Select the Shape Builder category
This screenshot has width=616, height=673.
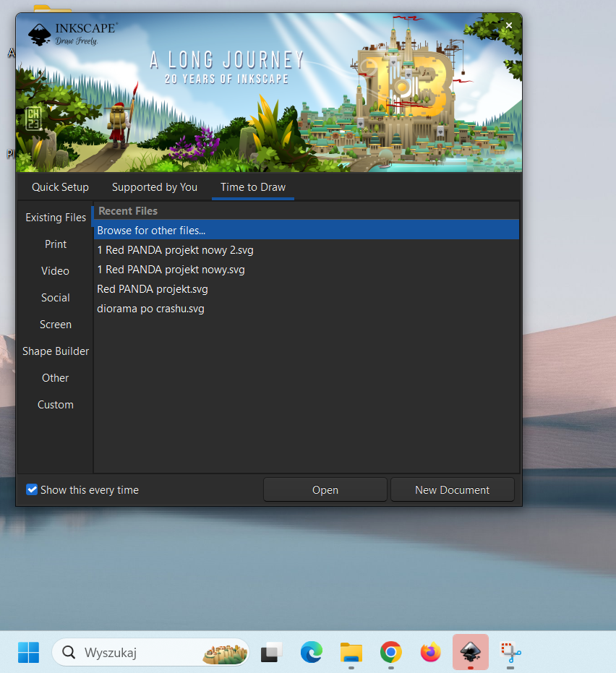[x=56, y=351]
